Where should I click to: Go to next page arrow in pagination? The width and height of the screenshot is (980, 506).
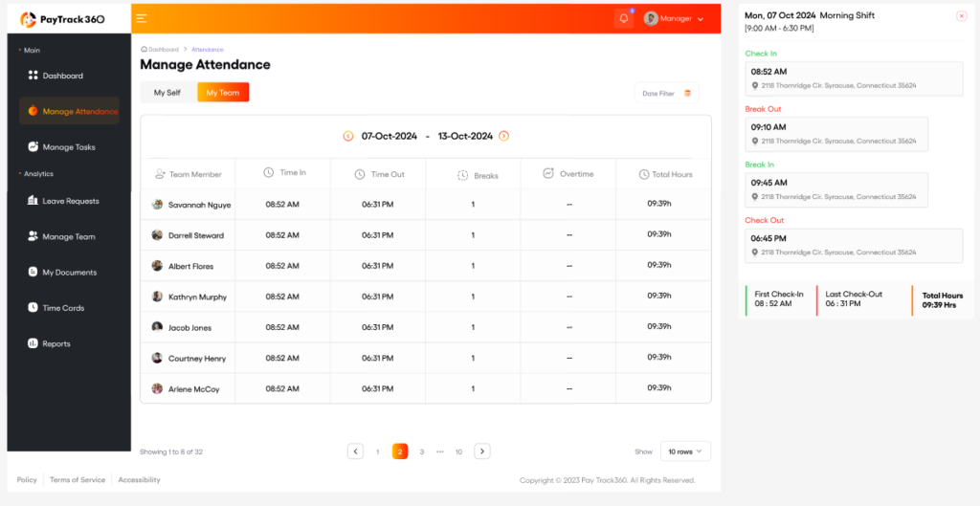pos(482,451)
